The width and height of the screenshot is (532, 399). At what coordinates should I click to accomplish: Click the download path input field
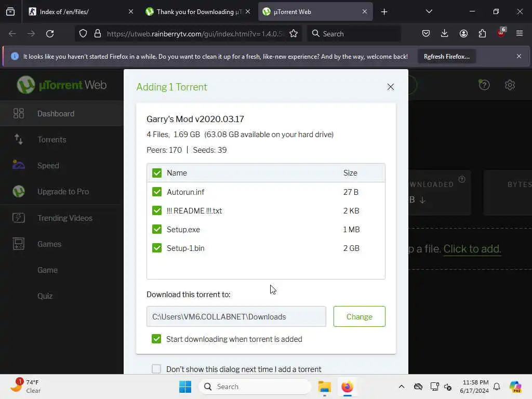click(236, 316)
